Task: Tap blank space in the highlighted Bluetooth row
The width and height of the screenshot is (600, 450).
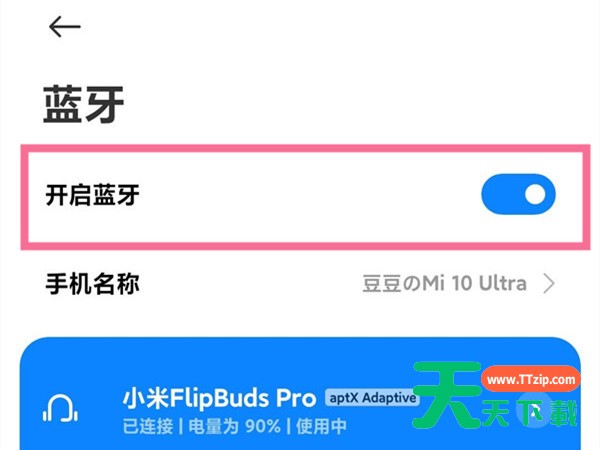Action: pos(306,197)
